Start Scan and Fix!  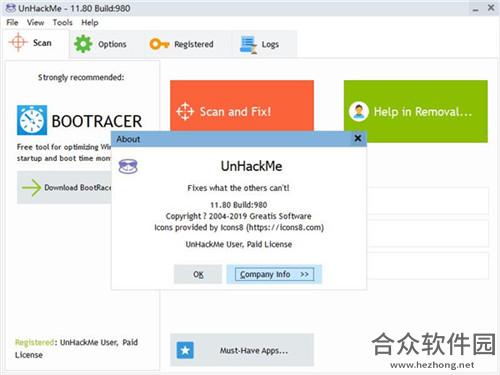coord(242,106)
